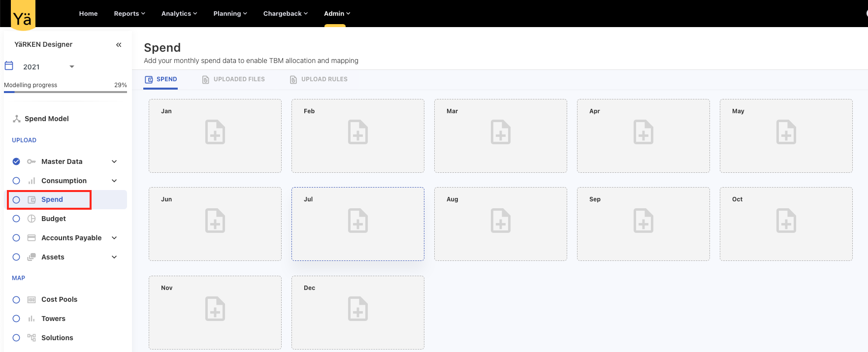
Task: Click the Budget pie chart icon
Action: point(32,219)
